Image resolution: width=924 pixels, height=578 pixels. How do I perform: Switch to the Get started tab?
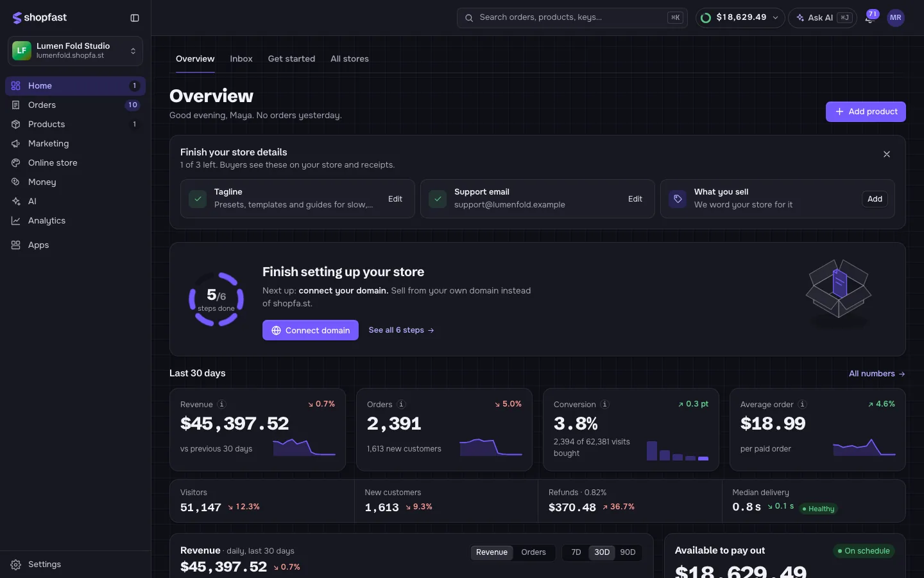(x=291, y=59)
